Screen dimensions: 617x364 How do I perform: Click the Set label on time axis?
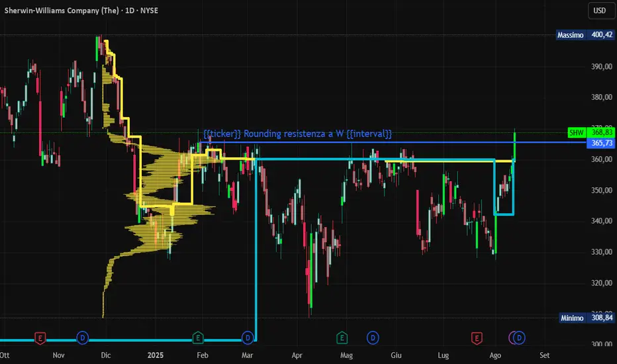pos(545,355)
